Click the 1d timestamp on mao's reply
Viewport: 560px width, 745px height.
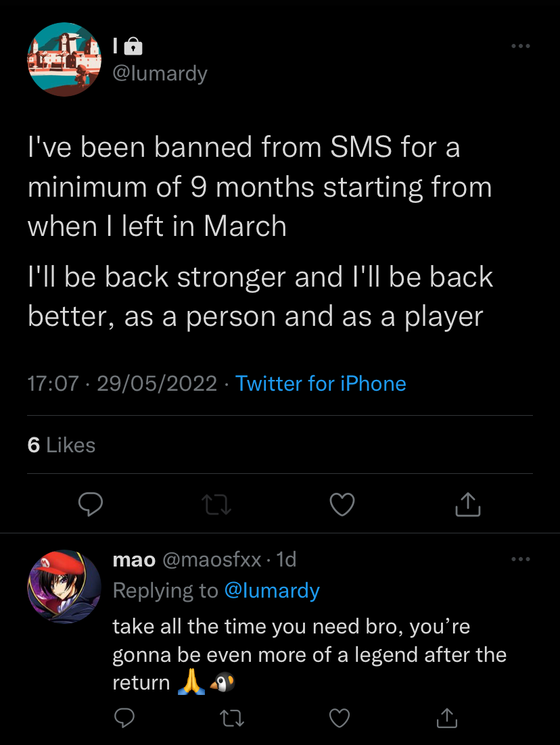[x=287, y=560]
